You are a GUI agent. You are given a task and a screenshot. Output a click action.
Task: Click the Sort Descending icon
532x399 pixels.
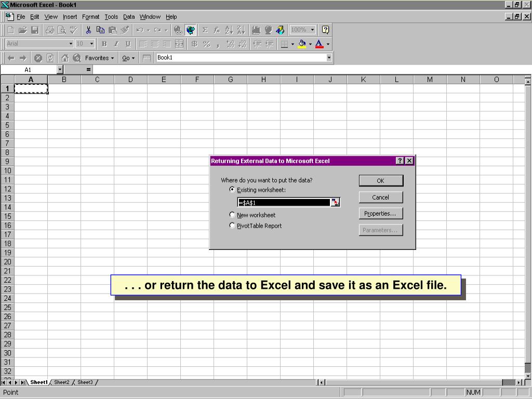241,30
